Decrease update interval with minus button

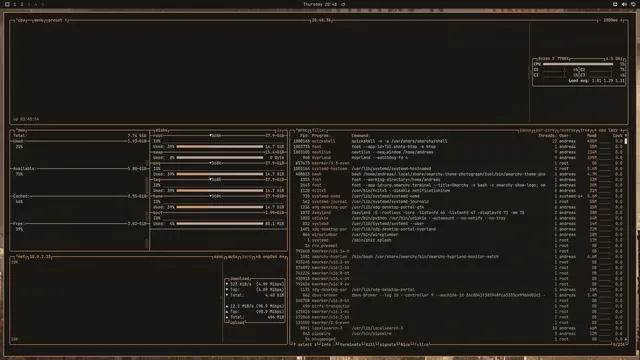tap(601, 20)
